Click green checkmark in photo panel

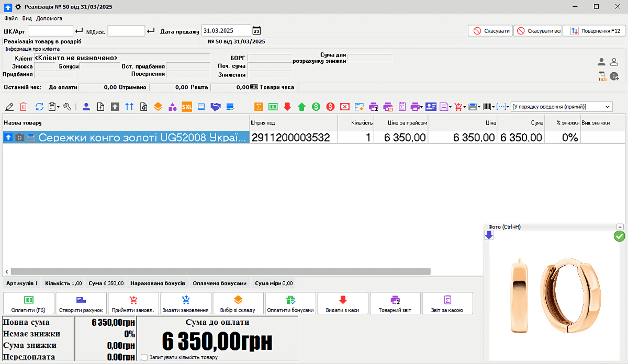pos(619,236)
